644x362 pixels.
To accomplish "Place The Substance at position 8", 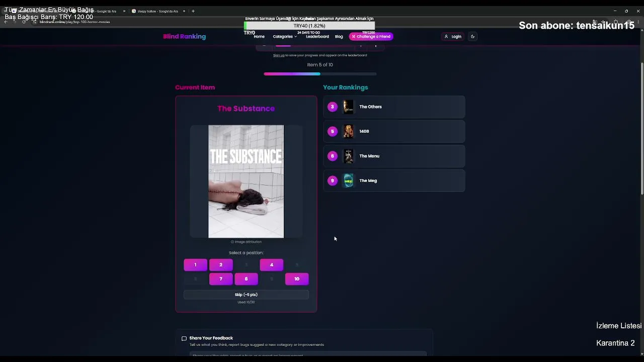I will tap(246, 279).
